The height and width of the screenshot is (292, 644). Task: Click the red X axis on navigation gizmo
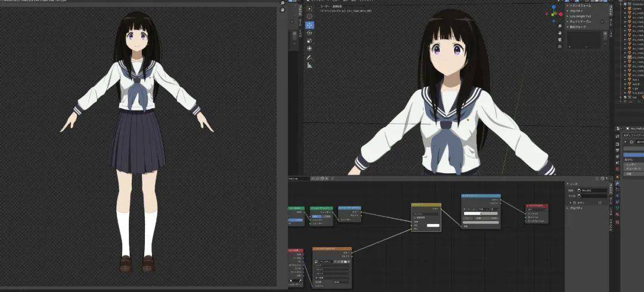click(x=560, y=14)
